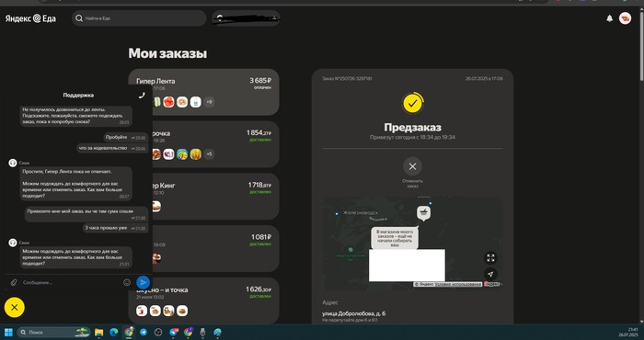
Task: Expand the map to fullscreen
Action: click(490, 258)
